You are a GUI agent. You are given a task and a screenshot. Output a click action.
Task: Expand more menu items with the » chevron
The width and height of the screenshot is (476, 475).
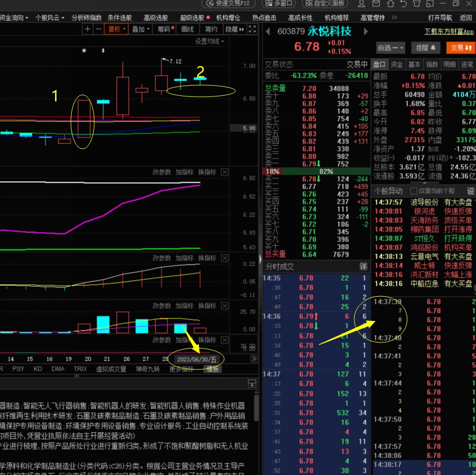pyautogui.click(x=394, y=18)
